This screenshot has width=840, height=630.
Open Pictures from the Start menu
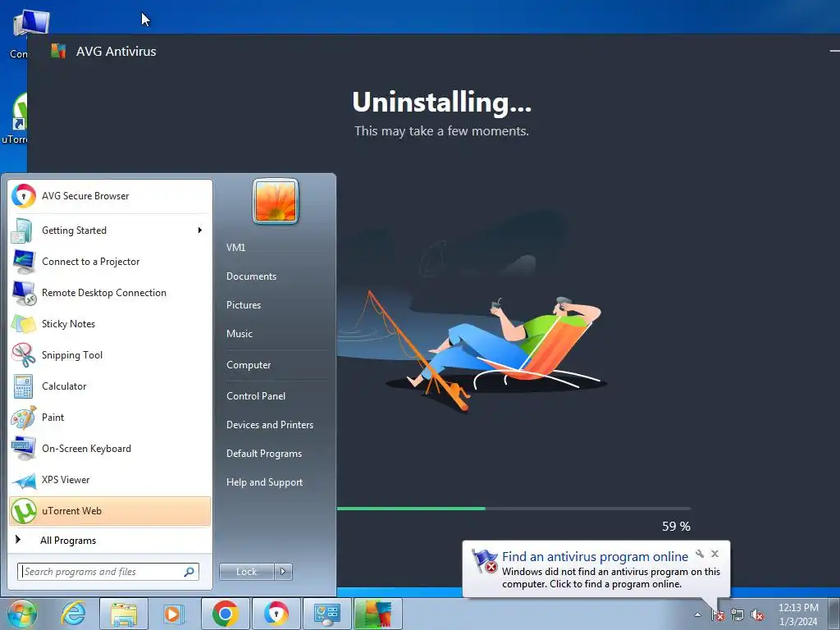pos(243,305)
